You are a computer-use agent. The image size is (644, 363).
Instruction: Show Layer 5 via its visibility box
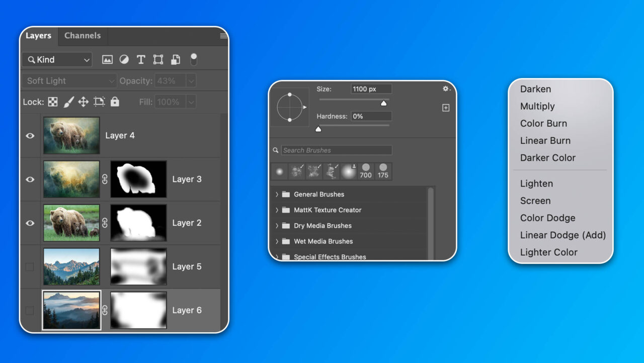(30, 266)
